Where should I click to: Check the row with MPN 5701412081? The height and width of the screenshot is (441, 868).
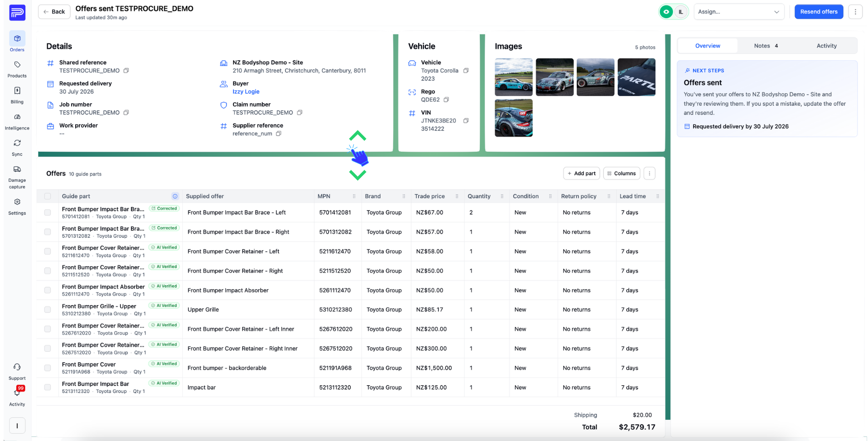click(48, 212)
